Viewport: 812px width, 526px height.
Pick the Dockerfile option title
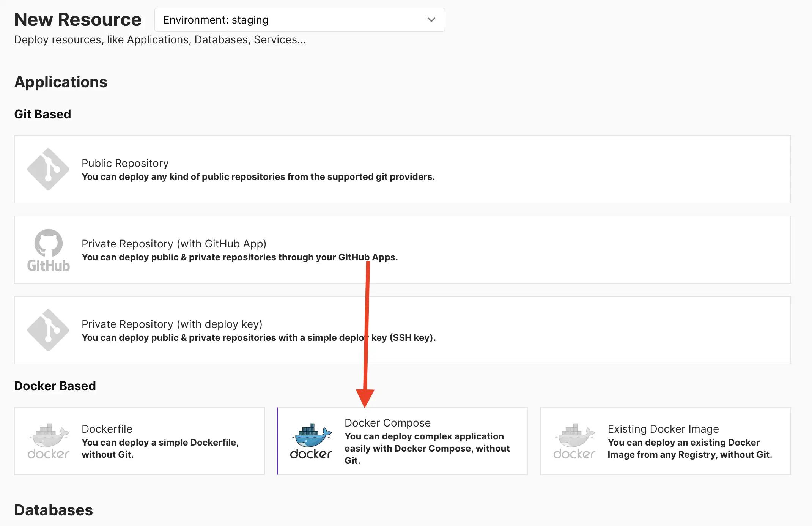click(107, 429)
